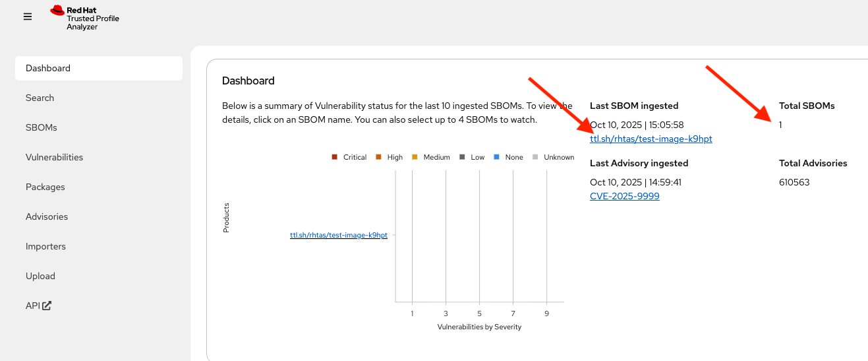Screen dimensions: 868x361
Task: Click the chart's test-image-k9hpt product label
Action: click(338, 235)
